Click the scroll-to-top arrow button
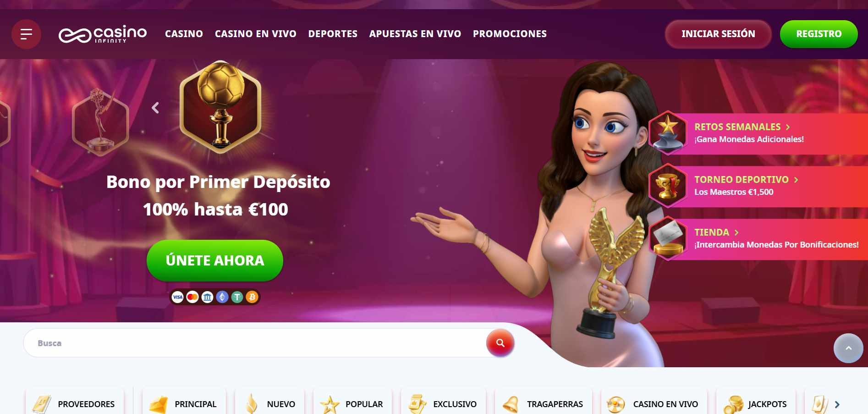Screen dimensions: 868x414 click(848, 348)
